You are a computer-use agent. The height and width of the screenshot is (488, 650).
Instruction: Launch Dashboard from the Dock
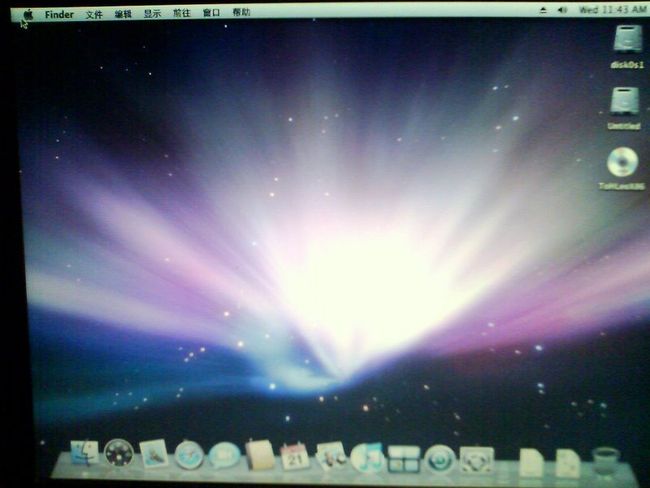tap(119, 454)
